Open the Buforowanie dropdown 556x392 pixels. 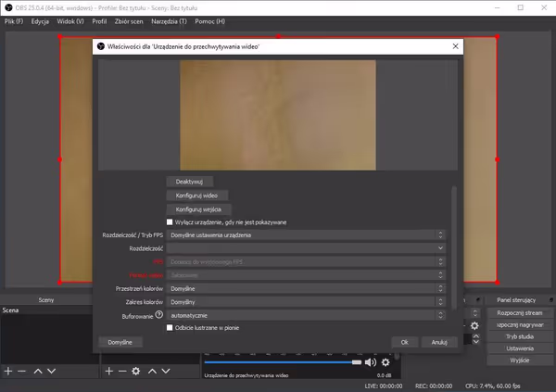tap(306, 315)
